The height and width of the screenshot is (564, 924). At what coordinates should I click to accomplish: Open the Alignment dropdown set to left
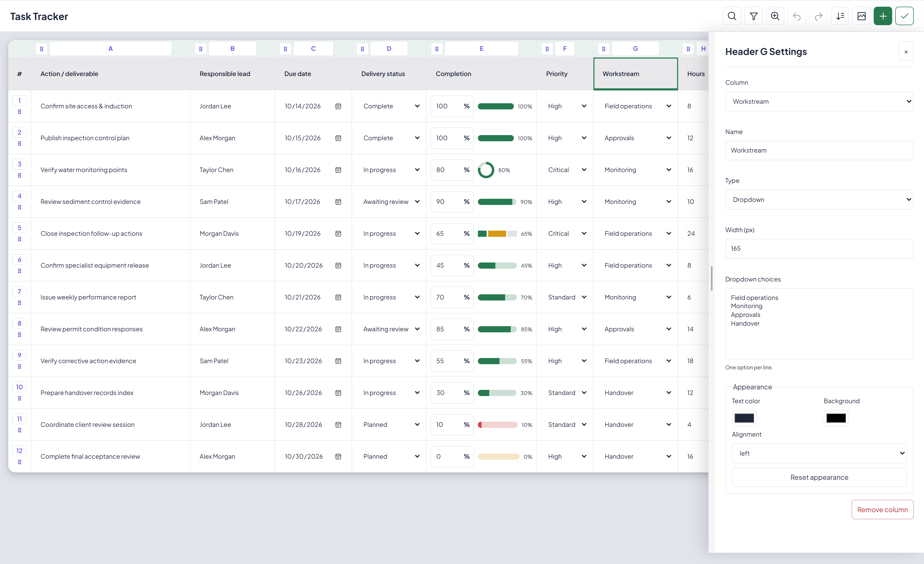(x=819, y=453)
